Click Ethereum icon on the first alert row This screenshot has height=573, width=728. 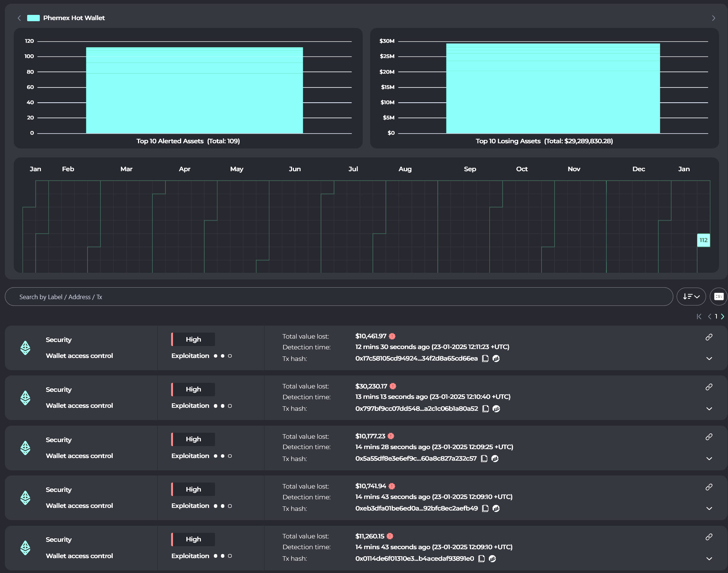point(25,348)
